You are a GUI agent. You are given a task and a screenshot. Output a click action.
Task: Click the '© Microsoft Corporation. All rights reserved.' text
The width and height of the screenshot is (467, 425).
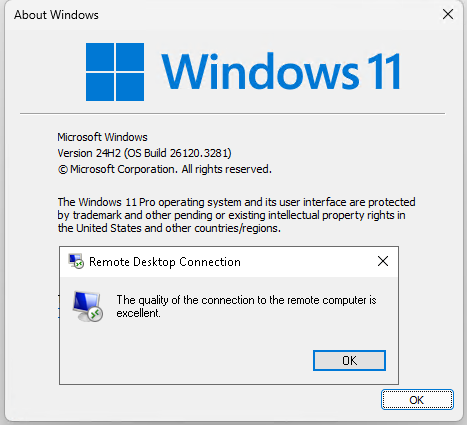(165, 169)
